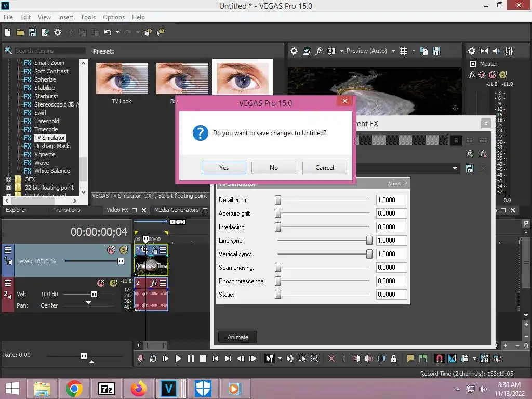Image resolution: width=532 pixels, height=399 pixels.
Task: Mute video track 1
Action: pos(111,250)
